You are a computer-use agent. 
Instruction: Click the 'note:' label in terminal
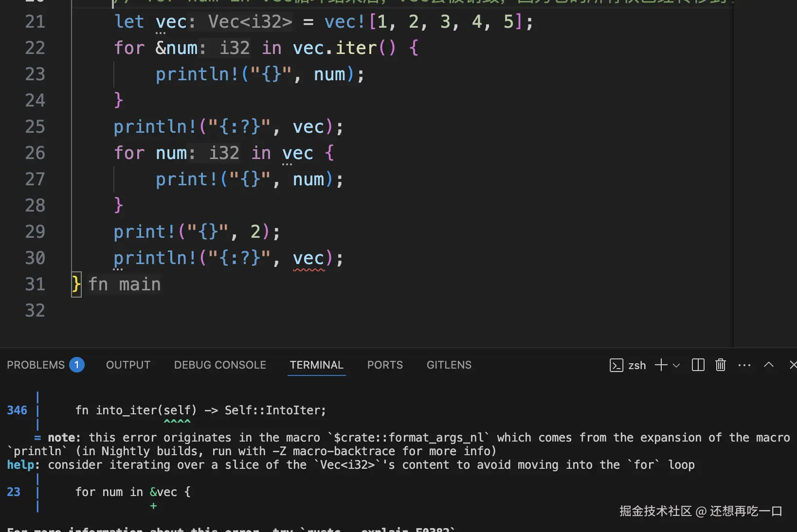(64, 438)
